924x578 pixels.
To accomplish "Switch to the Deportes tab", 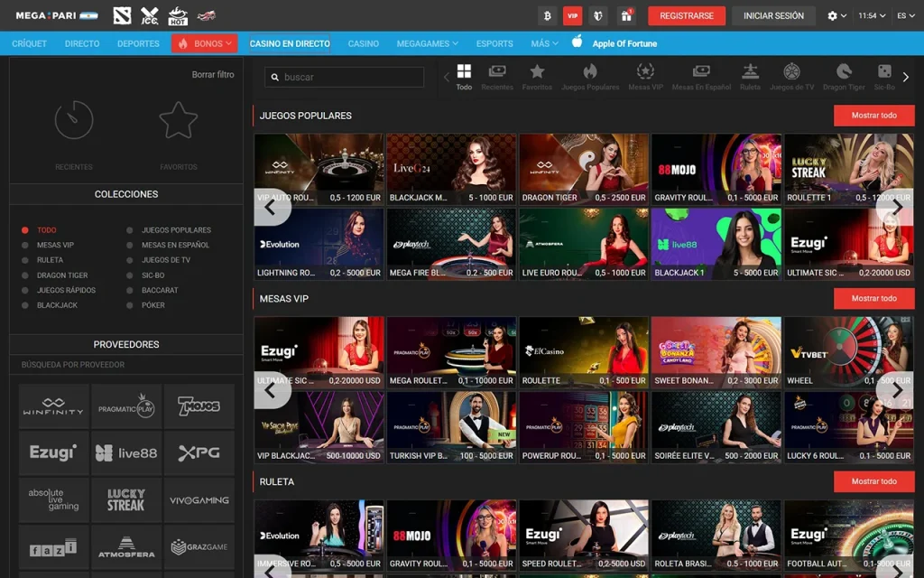I will click(x=138, y=43).
